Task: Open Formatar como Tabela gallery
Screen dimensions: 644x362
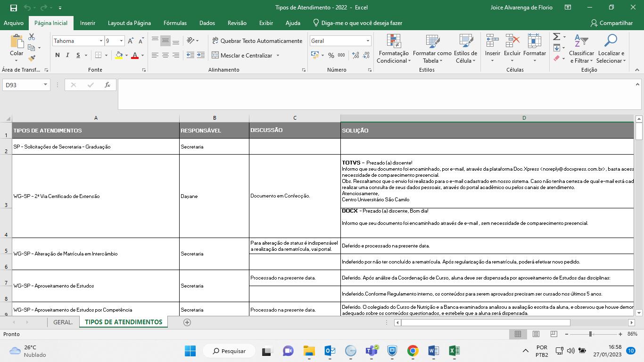Action: coord(432,49)
